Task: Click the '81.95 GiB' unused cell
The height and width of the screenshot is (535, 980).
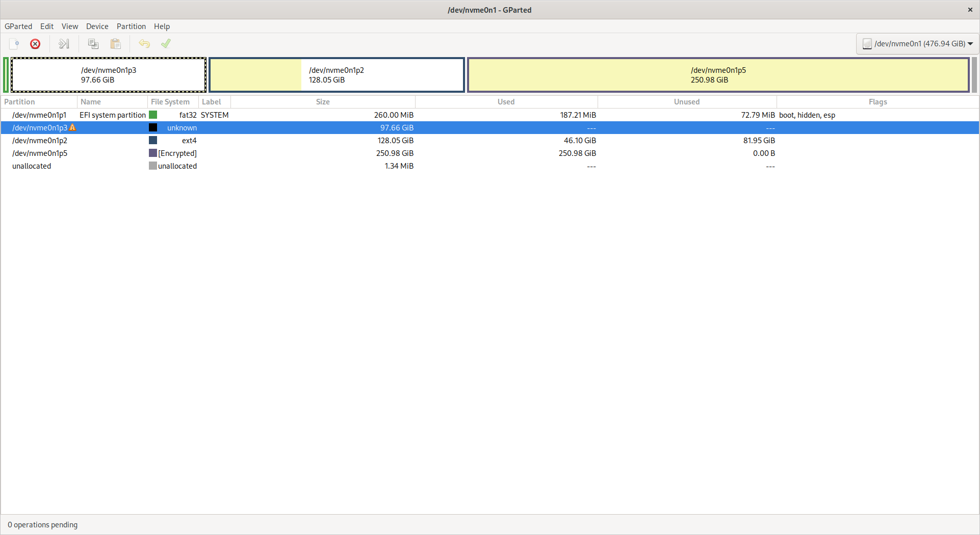Action: point(759,141)
